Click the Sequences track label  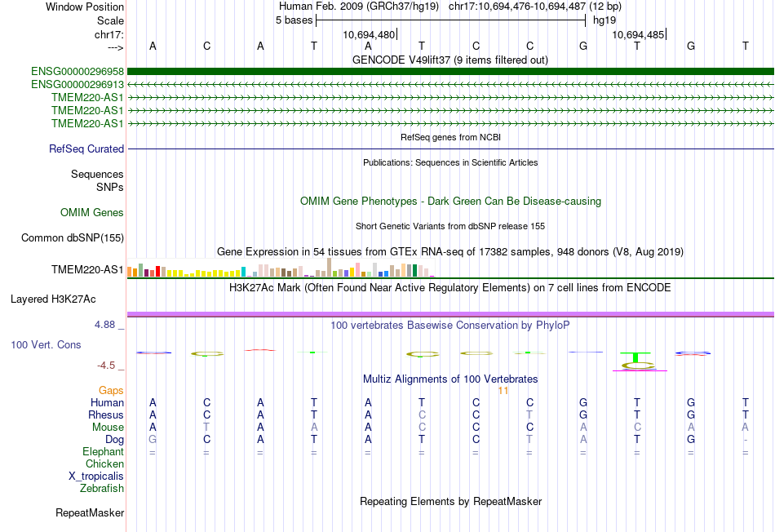point(97,174)
